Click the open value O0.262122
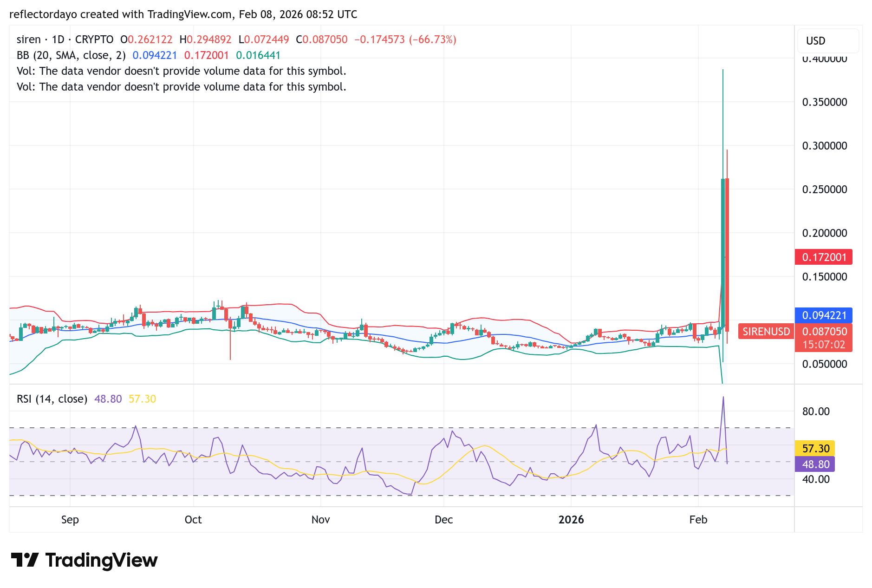 pos(146,39)
